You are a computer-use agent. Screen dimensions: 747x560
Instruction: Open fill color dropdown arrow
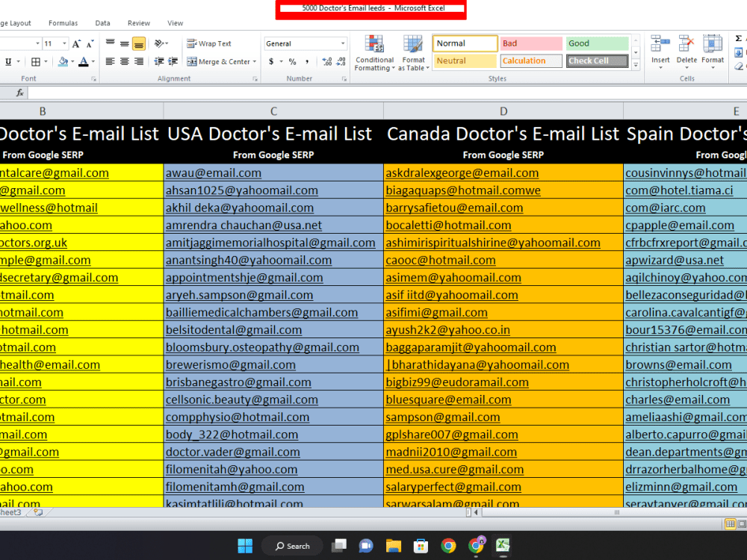(x=72, y=61)
